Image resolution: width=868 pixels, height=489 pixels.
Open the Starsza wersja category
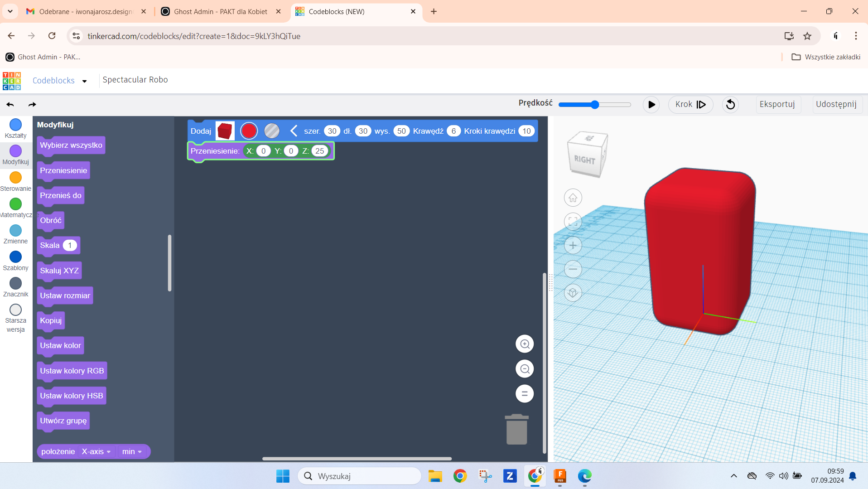pos(15,318)
